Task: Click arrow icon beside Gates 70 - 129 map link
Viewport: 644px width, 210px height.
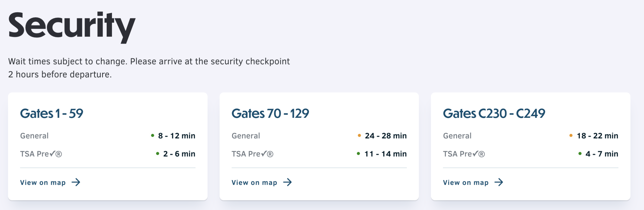Action: [x=287, y=182]
